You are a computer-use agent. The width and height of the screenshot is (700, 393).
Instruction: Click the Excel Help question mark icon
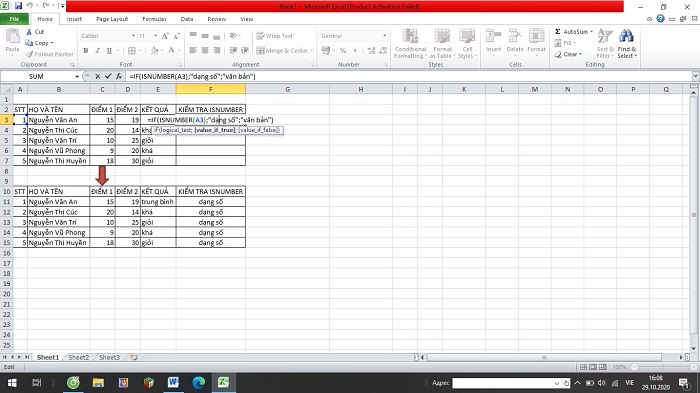pyautogui.click(x=660, y=19)
